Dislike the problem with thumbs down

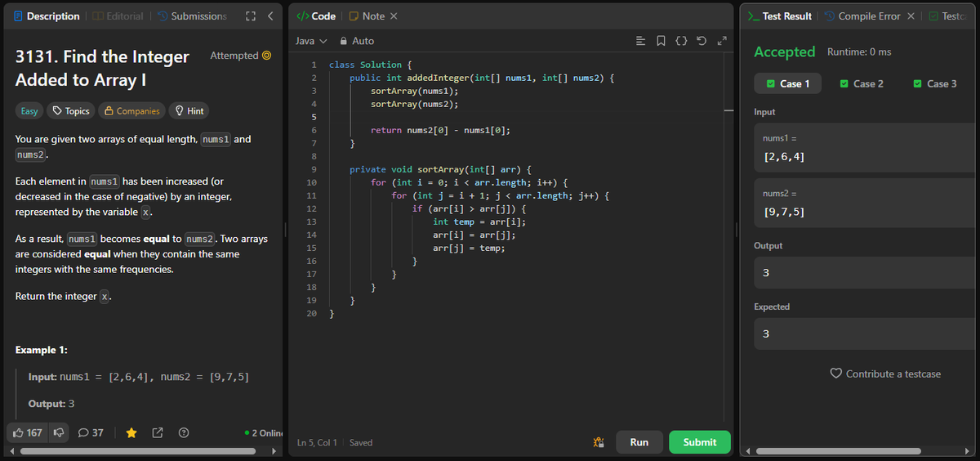click(x=58, y=432)
